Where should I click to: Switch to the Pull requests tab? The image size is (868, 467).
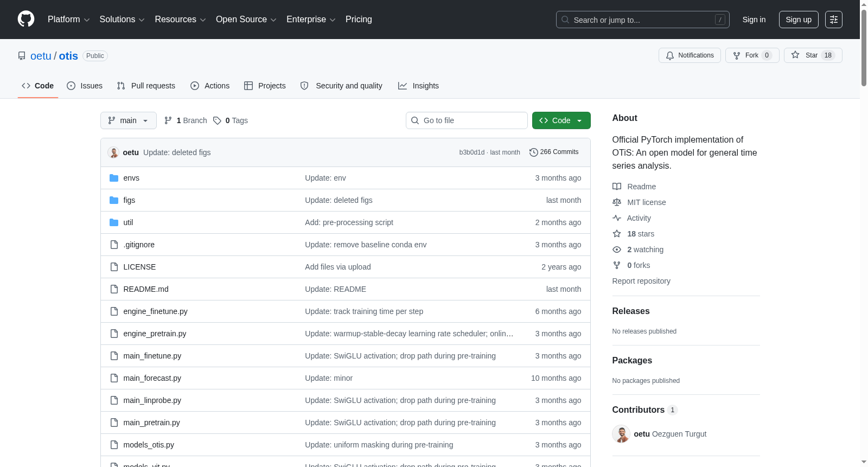point(146,86)
